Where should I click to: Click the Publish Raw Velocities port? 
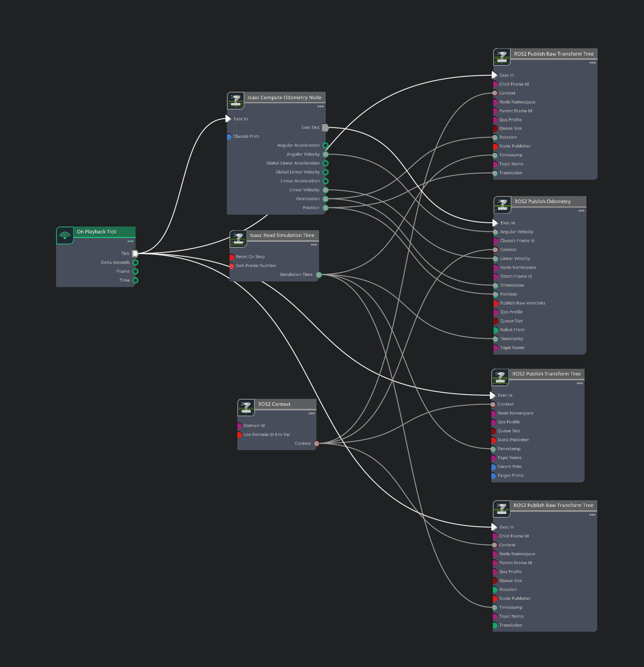tap(495, 303)
